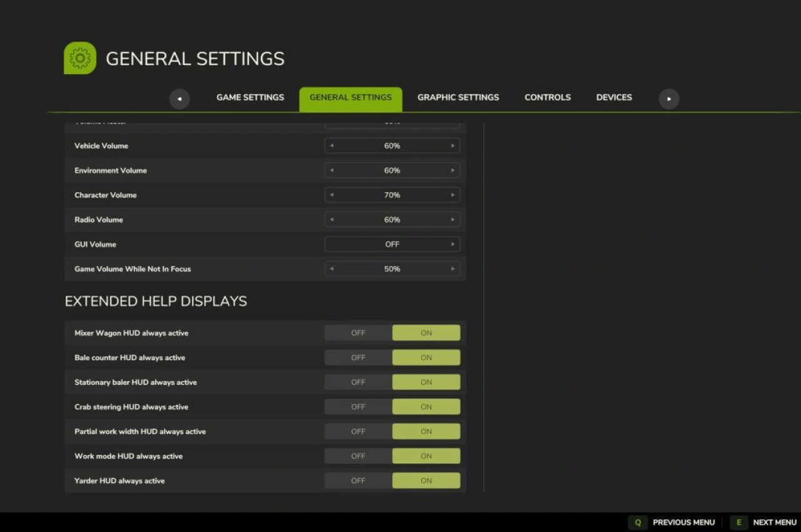
Task: Click the Q key badge in status bar
Action: (x=637, y=522)
